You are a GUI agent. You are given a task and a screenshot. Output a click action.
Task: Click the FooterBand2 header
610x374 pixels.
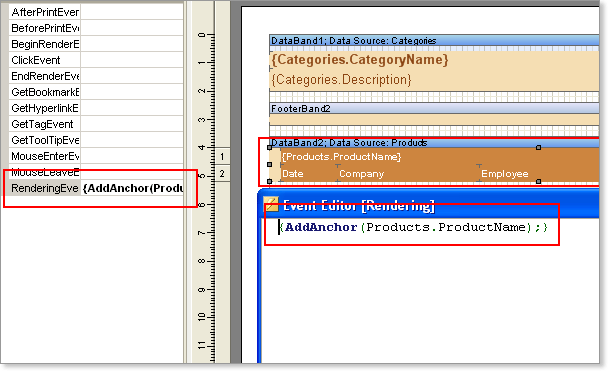coord(434,108)
